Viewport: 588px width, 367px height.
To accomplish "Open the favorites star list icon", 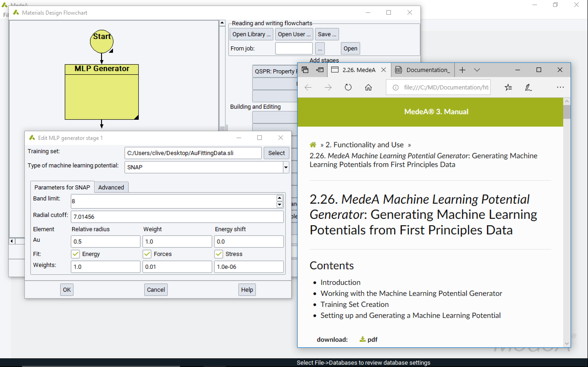I will [508, 87].
